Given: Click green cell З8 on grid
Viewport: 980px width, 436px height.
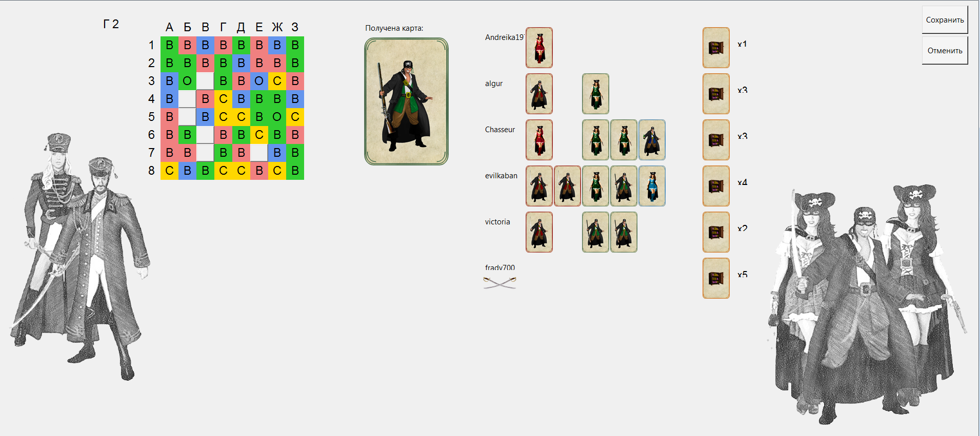Looking at the screenshot, I should (295, 171).
